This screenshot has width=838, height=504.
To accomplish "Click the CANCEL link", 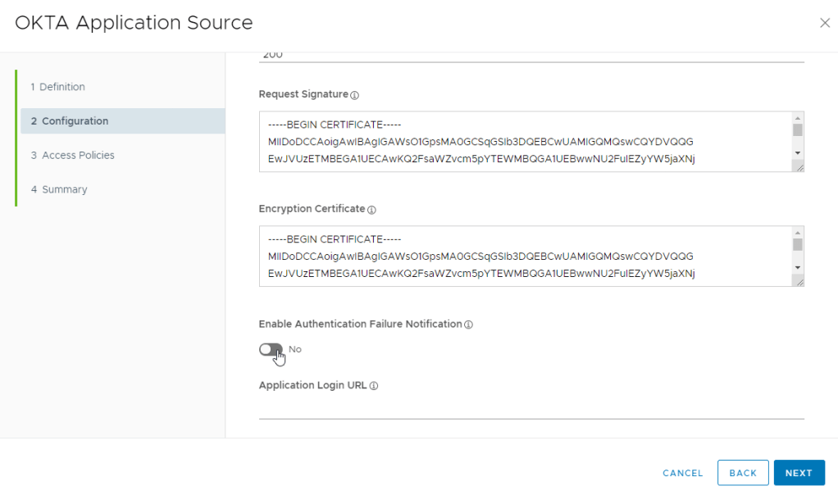I will click(683, 473).
